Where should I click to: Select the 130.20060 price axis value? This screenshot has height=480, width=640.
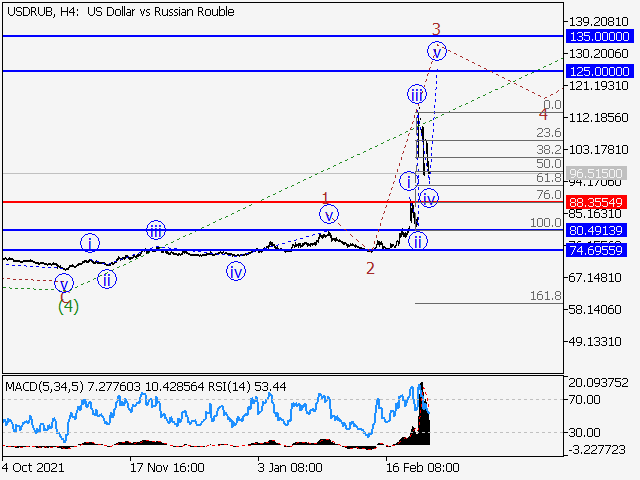pos(599,53)
